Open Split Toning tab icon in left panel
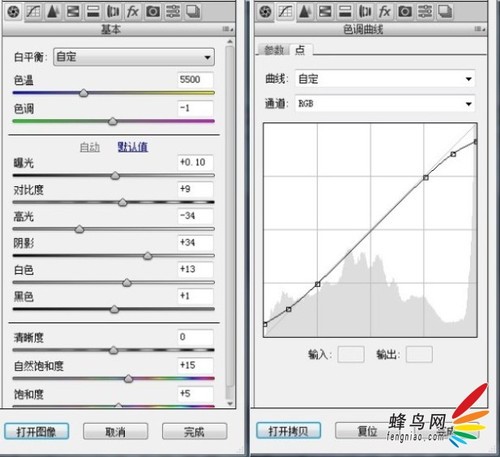This screenshot has height=457, width=500. 93,12
